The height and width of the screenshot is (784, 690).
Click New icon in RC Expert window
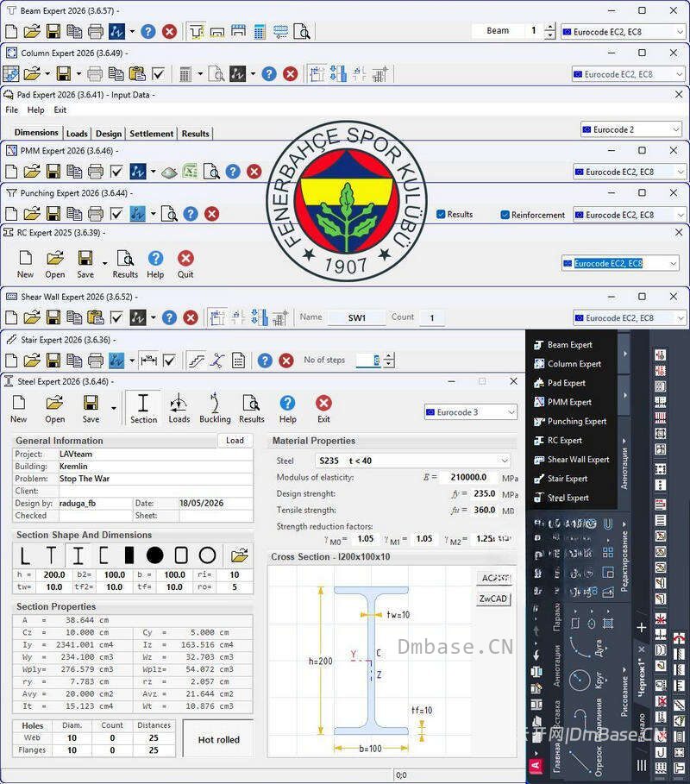(x=26, y=265)
